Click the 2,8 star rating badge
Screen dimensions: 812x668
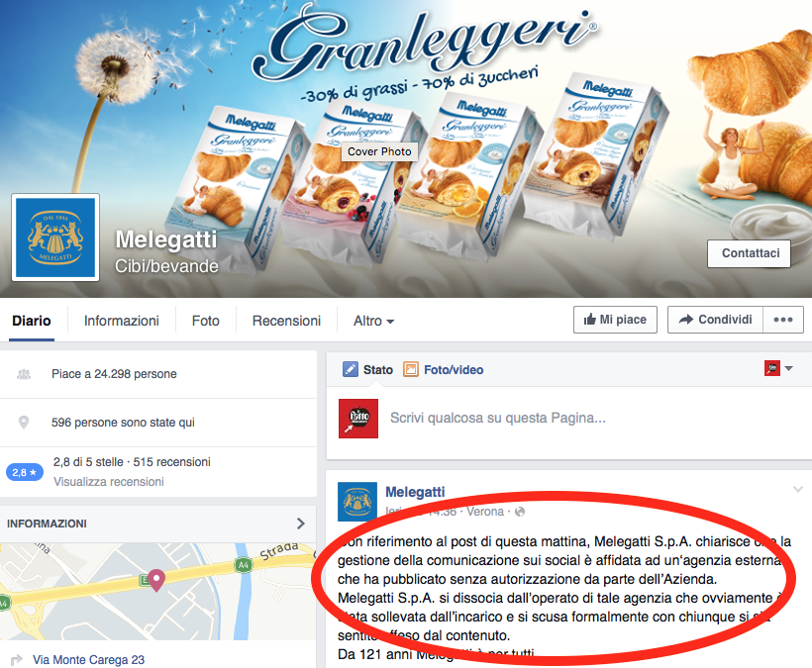coord(25,472)
